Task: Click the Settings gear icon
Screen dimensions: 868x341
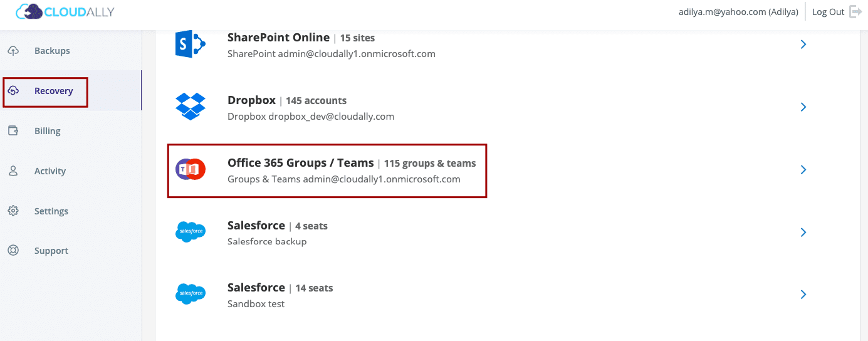Action: coord(13,211)
